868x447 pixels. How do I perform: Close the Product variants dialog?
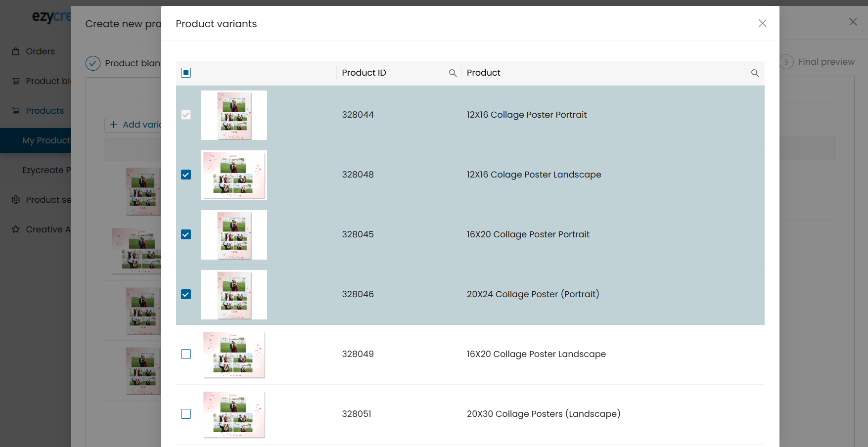pos(762,23)
